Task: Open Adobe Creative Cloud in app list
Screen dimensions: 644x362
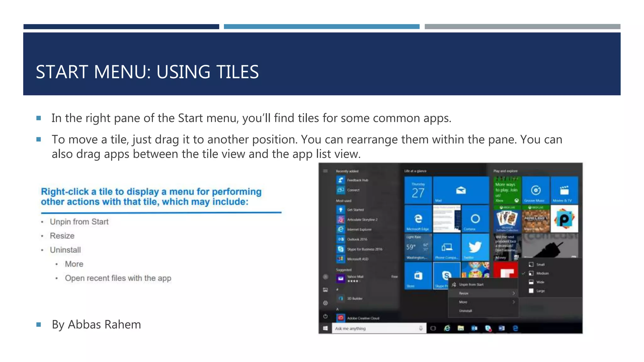Action: 358,318
